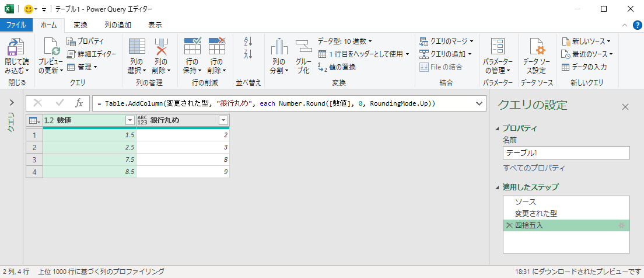Switch to the 表示 tab
The height and width of the screenshot is (278, 644).
(155, 25)
